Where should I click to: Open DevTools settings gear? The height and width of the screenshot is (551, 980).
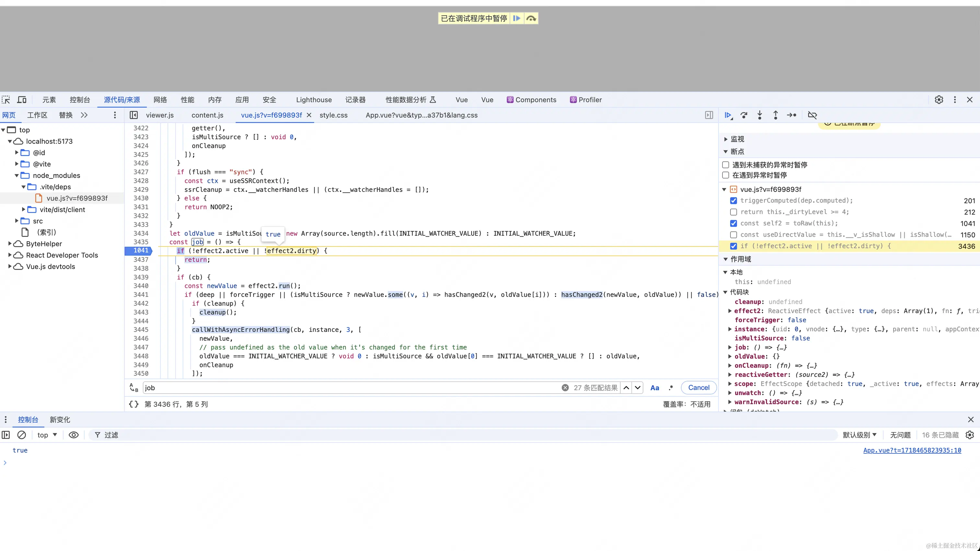[x=939, y=100]
